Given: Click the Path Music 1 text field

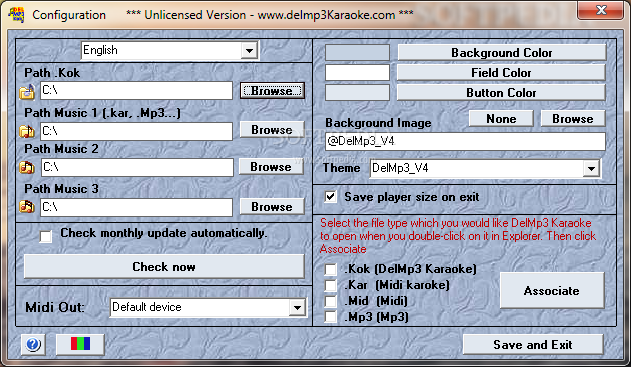Looking at the screenshot, I should click(136, 131).
